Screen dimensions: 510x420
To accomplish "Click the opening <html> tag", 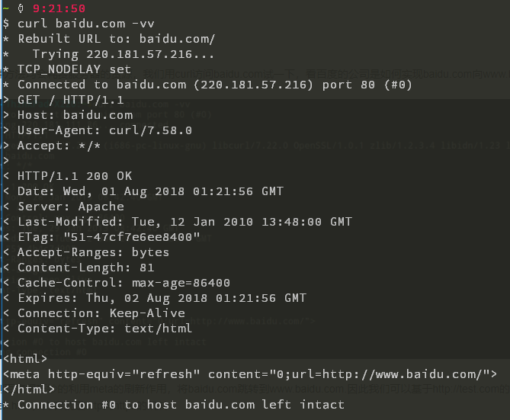I will click(x=25, y=359).
